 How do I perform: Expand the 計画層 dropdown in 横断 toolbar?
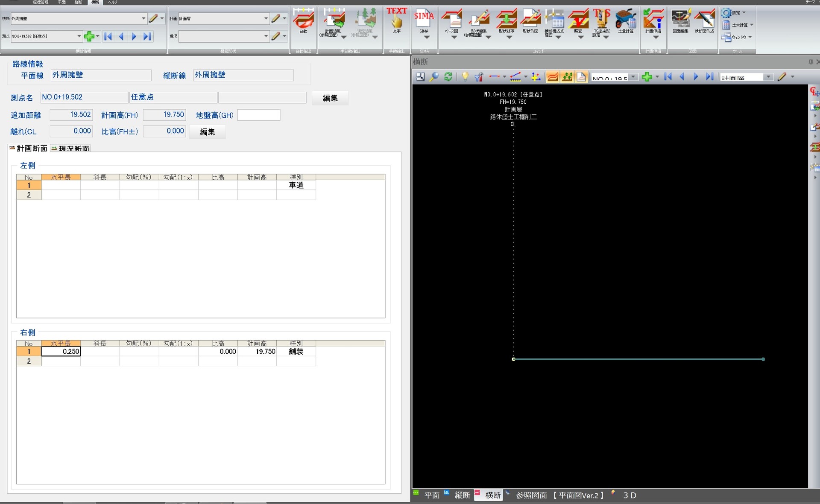pos(768,77)
